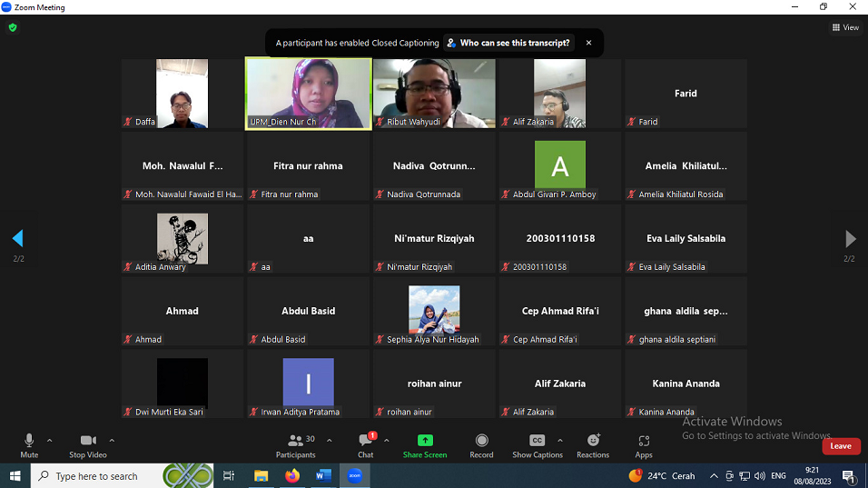Viewport: 868px width, 488px height.
Task: Open volume control in system tray
Action: (x=759, y=476)
